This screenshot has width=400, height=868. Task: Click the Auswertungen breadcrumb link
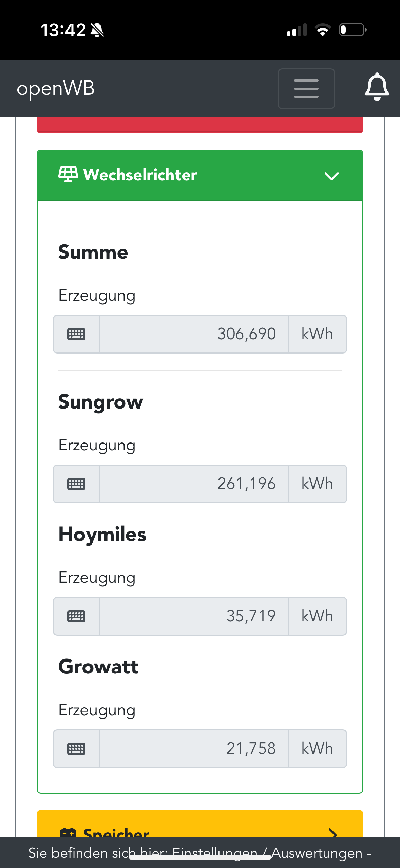click(x=317, y=853)
